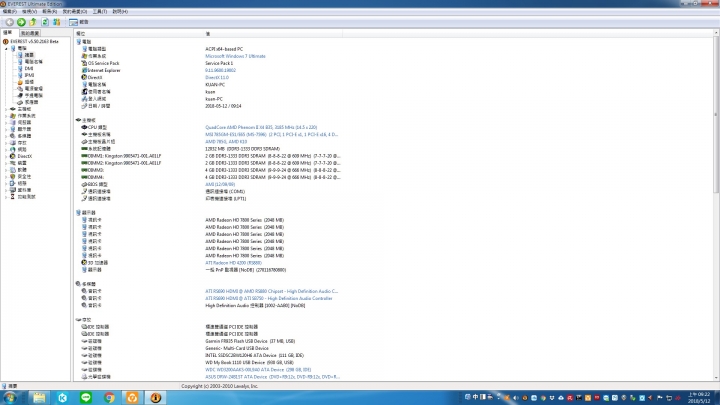Select the Database tree item icon
The image size is (720, 405).
tap(13, 190)
